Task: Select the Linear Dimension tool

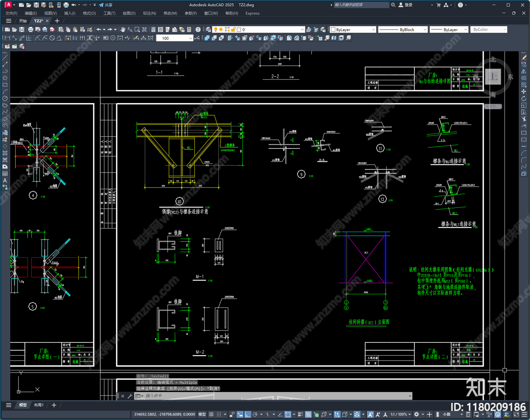Action: (x=7, y=38)
